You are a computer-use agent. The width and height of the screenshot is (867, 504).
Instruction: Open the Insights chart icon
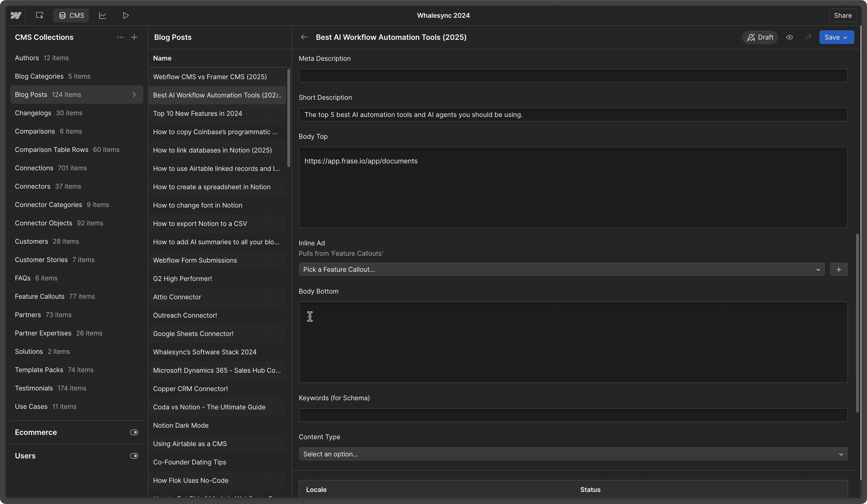point(103,15)
